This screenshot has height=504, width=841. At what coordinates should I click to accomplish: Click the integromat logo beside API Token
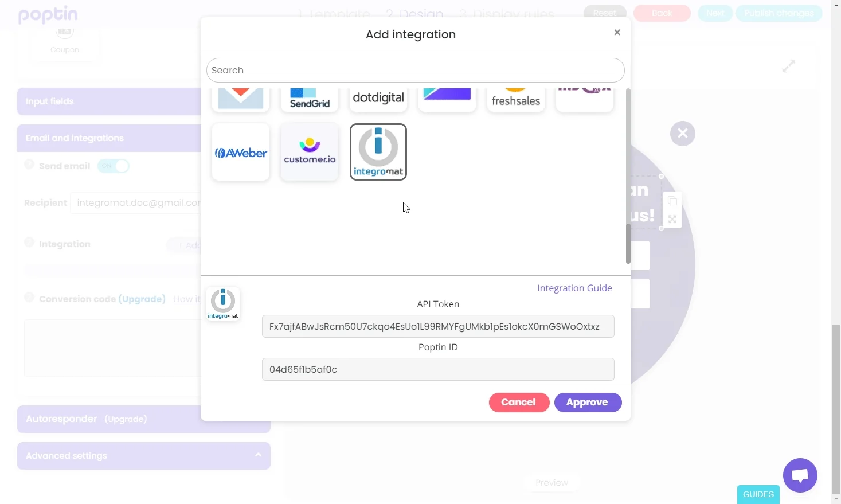tap(223, 303)
